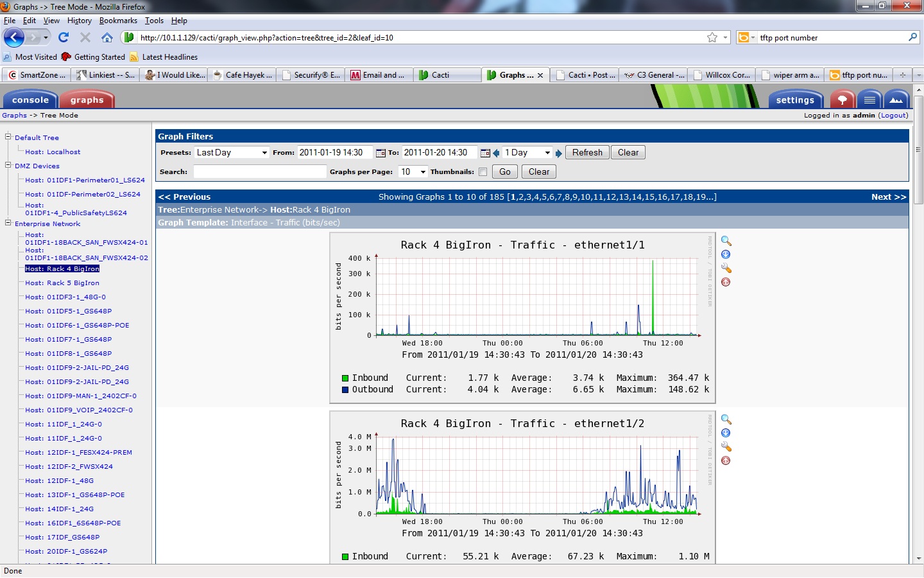Open the Presets Last Day dropdown

(x=232, y=153)
